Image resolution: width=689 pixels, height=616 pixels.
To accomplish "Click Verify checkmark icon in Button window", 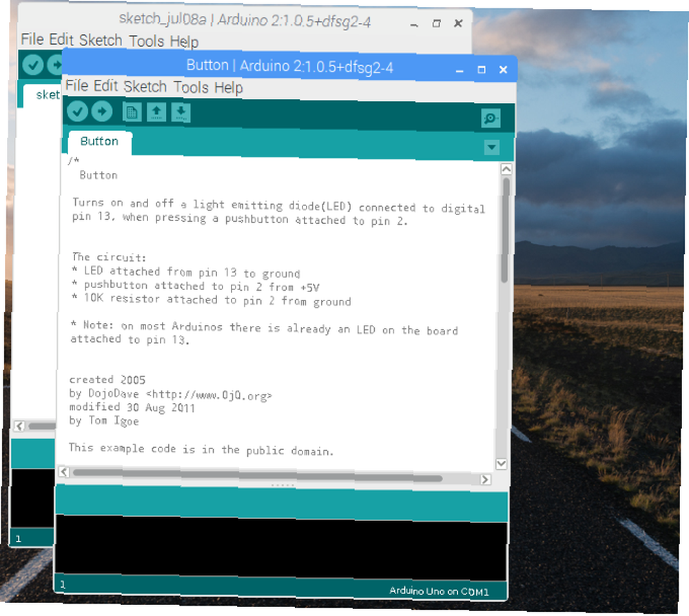I will pos(77,111).
